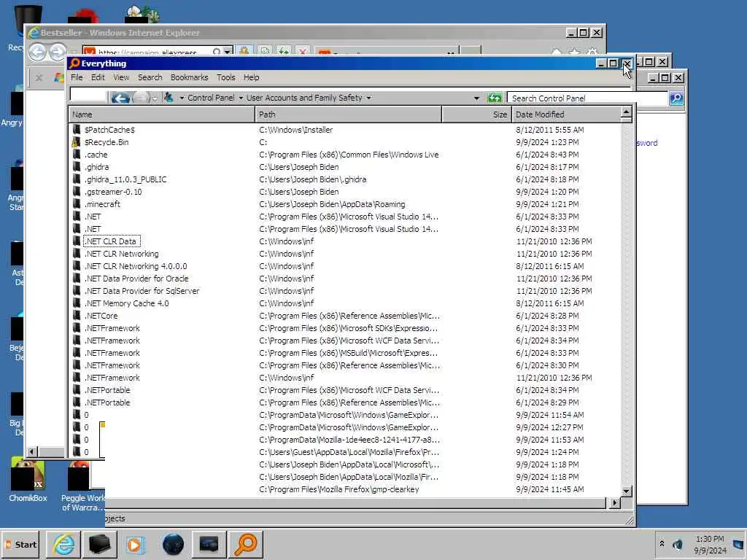Screen dimensions: 747x560
Task: Click the results list scroll down arrow
Action: click(x=627, y=491)
